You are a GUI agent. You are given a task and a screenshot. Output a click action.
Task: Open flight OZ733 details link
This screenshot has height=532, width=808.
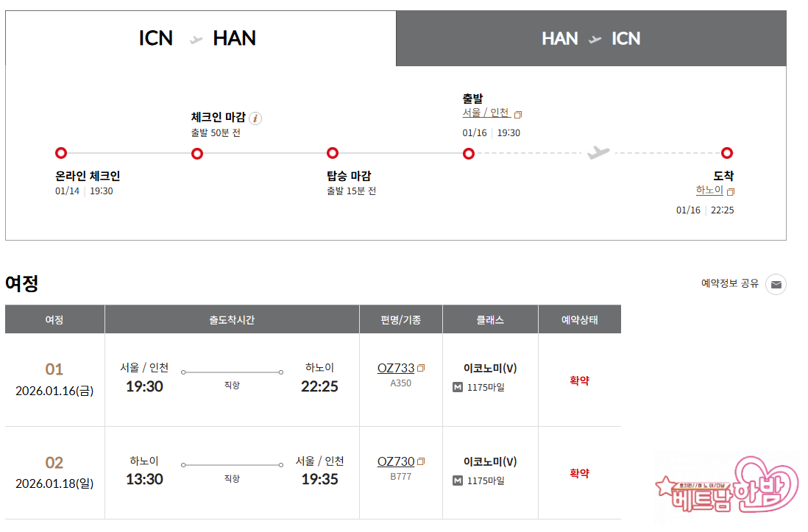[x=396, y=368]
